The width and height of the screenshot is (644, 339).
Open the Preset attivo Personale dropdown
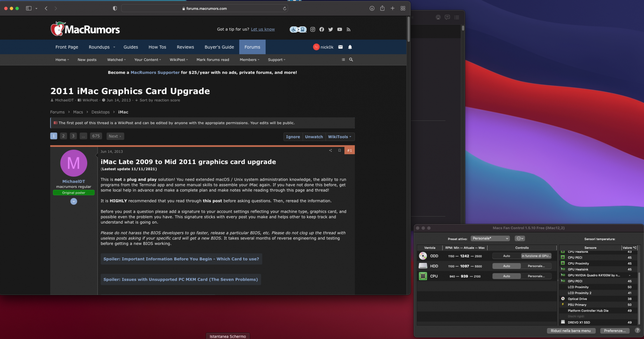tap(490, 238)
